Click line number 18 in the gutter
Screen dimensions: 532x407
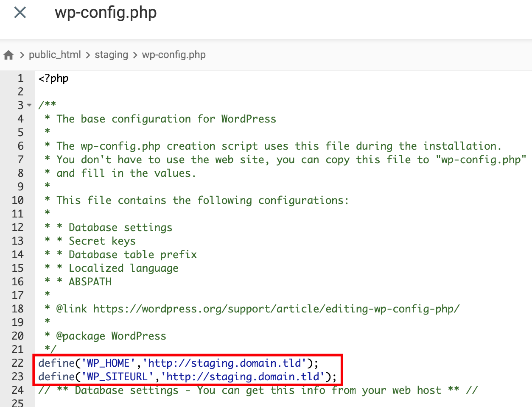[18, 309]
